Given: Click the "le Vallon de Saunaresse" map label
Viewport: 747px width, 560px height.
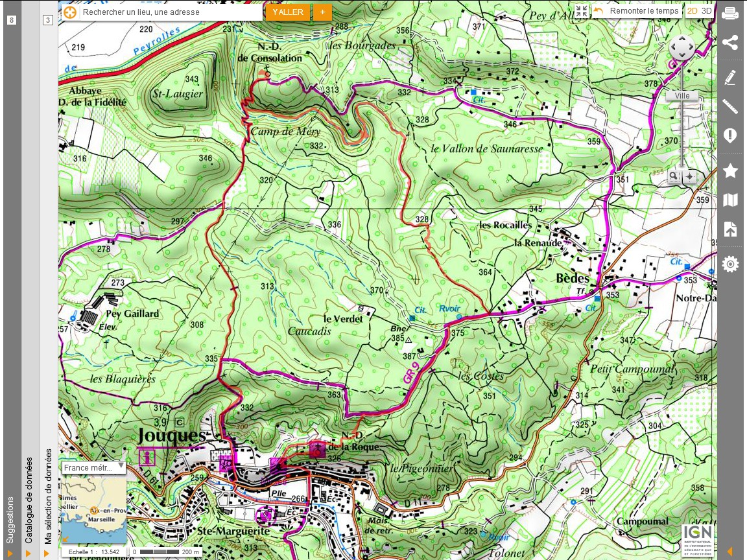Looking at the screenshot, I should 486,148.
